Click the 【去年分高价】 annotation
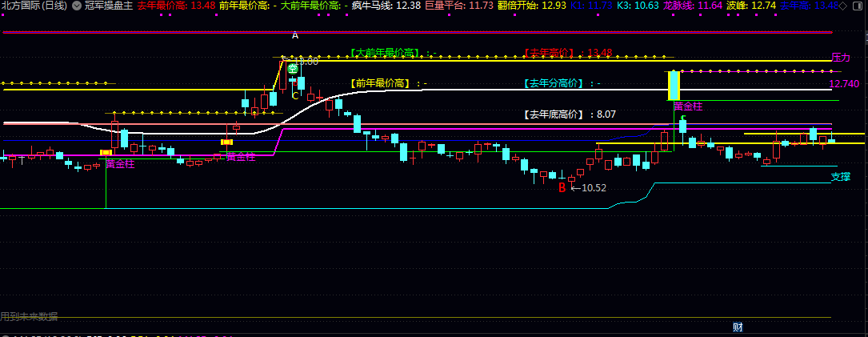868x337 pixels. 562,83
